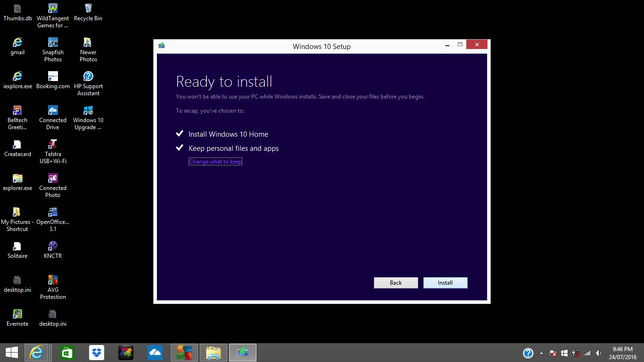Select the Evernote desktop icon
Viewport: 644px width, 362px height.
pyautogui.click(x=17, y=318)
